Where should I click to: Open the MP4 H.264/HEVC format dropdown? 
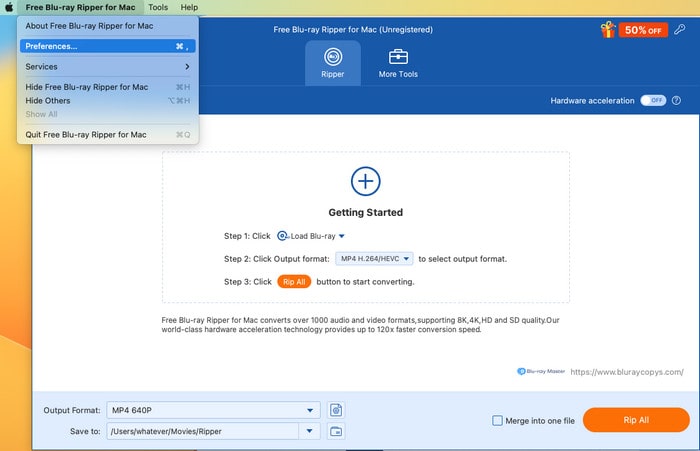click(374, 258)
